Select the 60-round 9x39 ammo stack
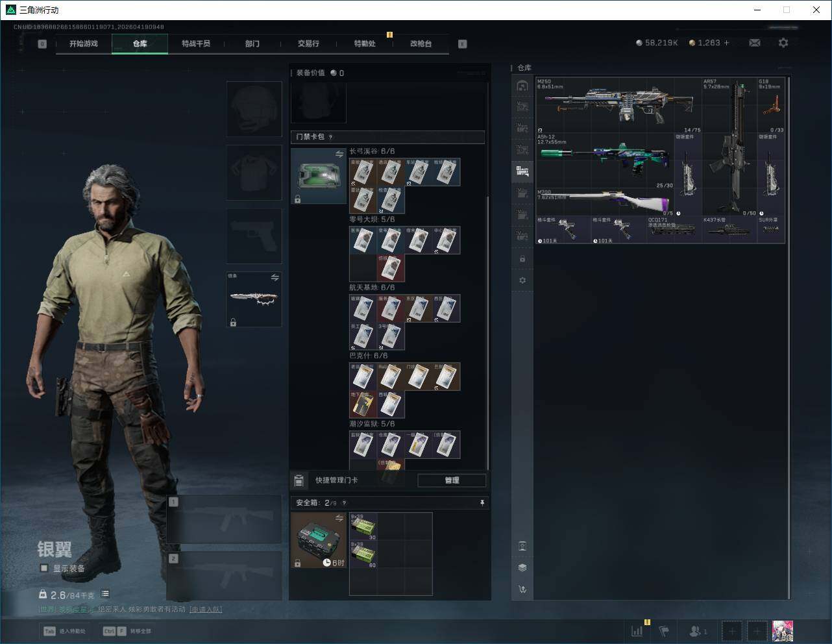832x644 pixels. pyautogui.click(x=363, y=554)
